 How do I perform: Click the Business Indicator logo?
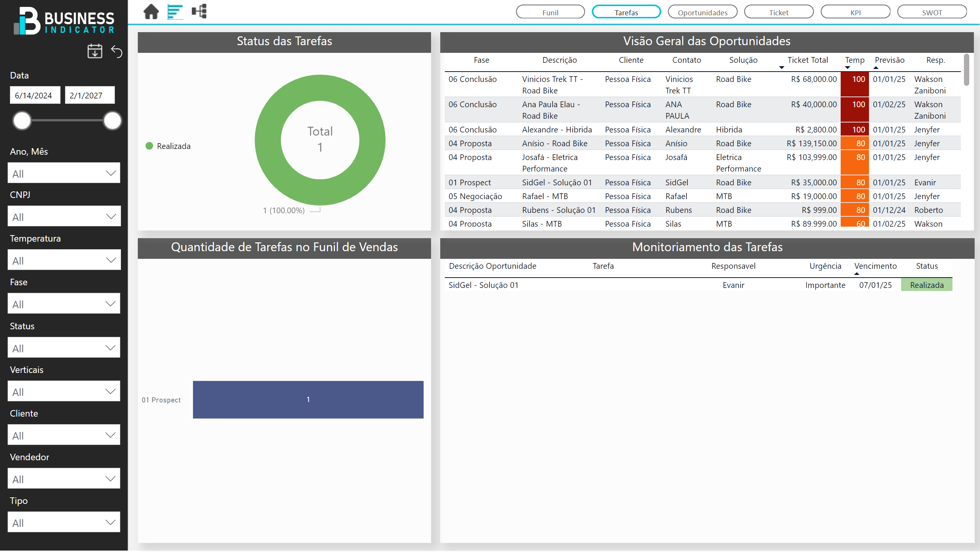pos(64,21)
